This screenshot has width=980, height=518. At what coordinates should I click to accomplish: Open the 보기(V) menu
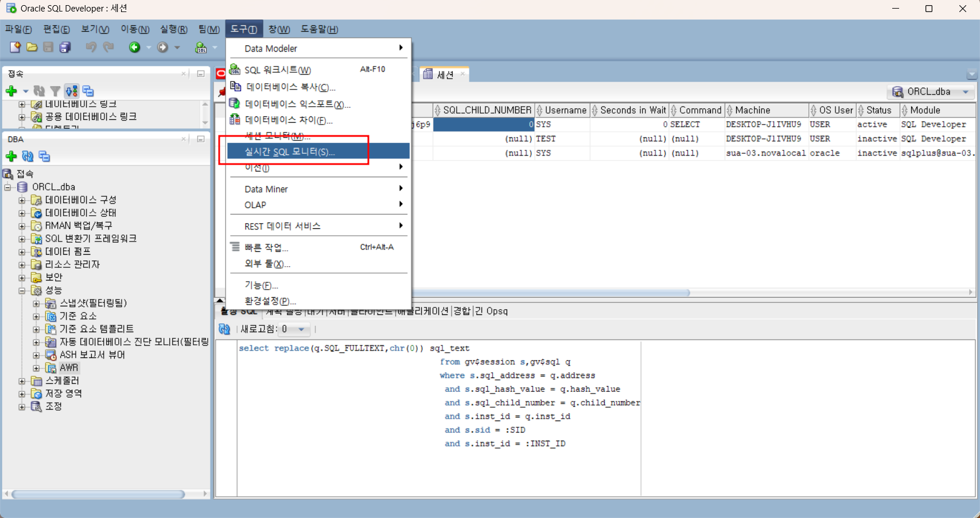coord(95,29)
